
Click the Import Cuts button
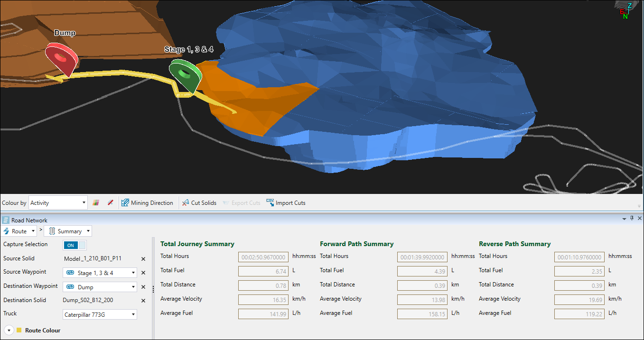286,203
